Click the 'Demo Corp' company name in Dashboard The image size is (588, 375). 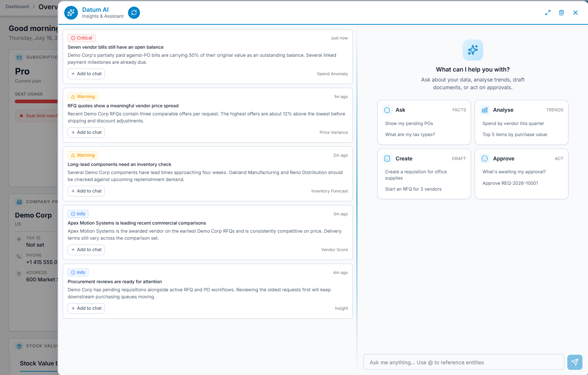33,215
